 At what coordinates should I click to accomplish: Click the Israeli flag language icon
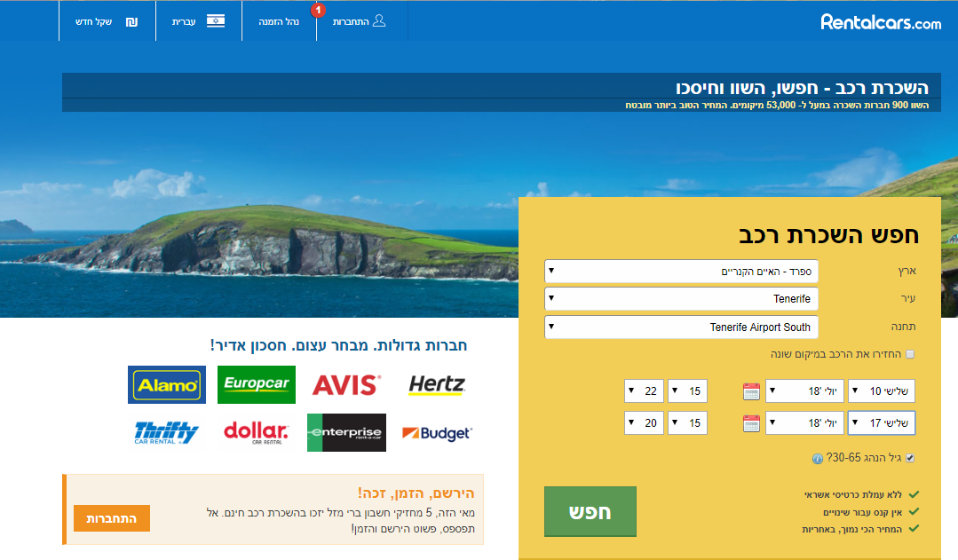point(216,20)
